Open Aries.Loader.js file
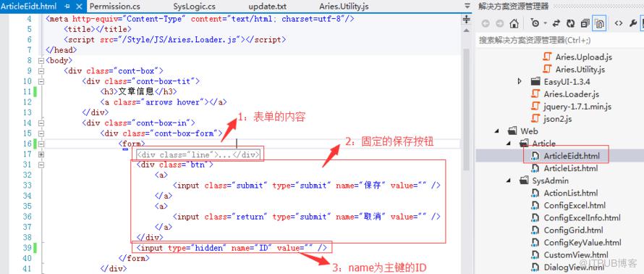 click(572, 94)
